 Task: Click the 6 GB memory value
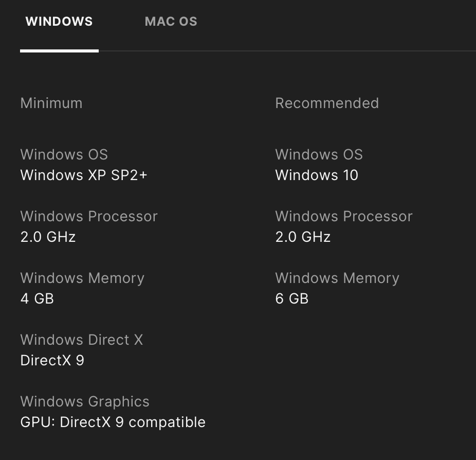292,298
